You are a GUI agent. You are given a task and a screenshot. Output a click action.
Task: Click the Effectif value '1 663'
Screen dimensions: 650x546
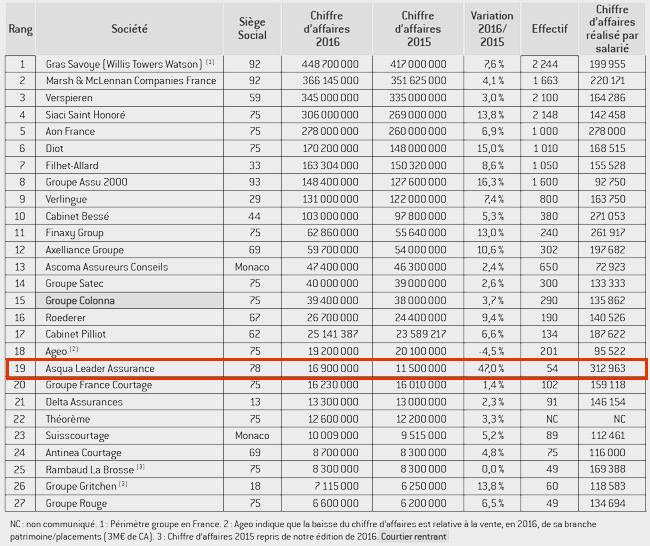coord(546,80)
